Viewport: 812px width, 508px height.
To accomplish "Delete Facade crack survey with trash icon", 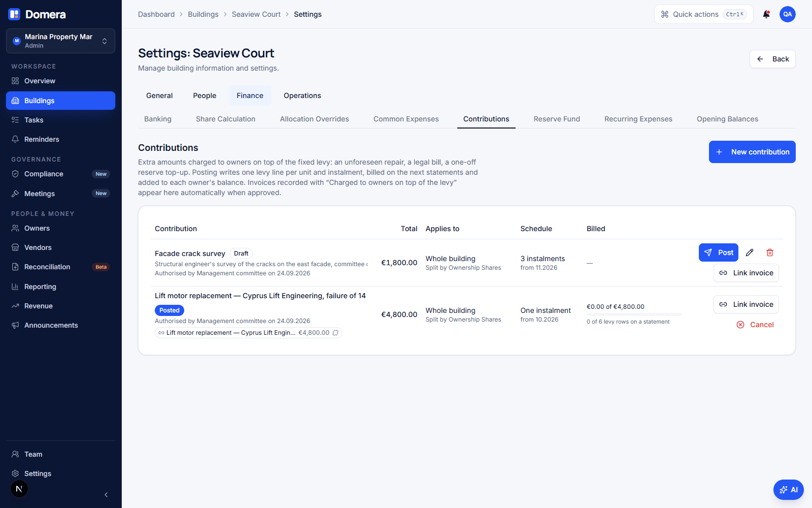I will point(770,252).
